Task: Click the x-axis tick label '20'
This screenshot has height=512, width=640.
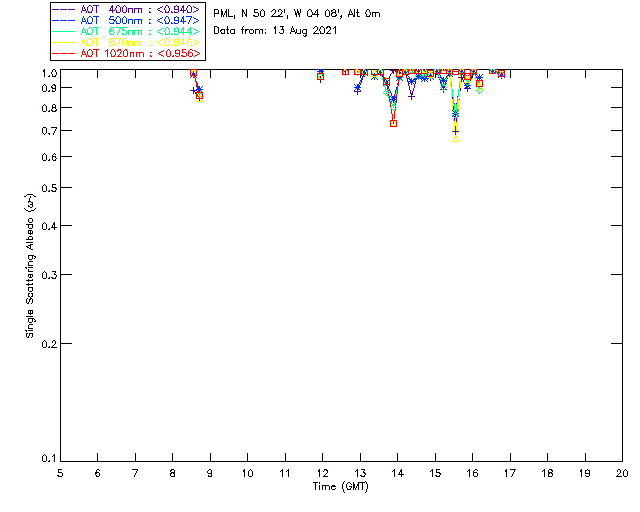Action: click(622, 473)
